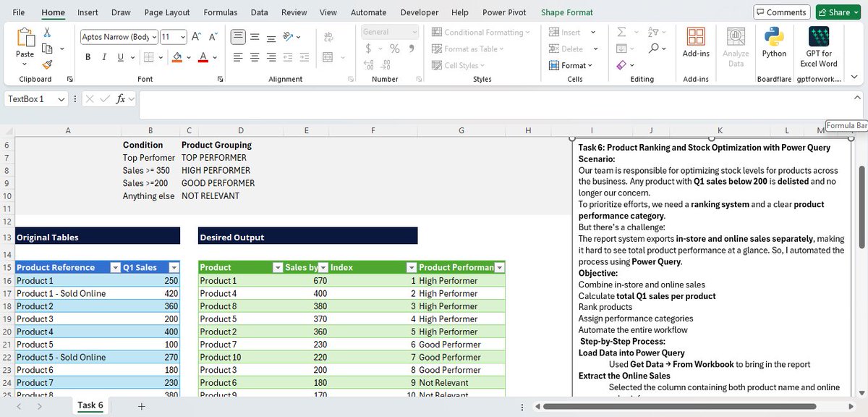Center text horizontally in alignment group
Screen dimensions: 868x417
(255, 57)
